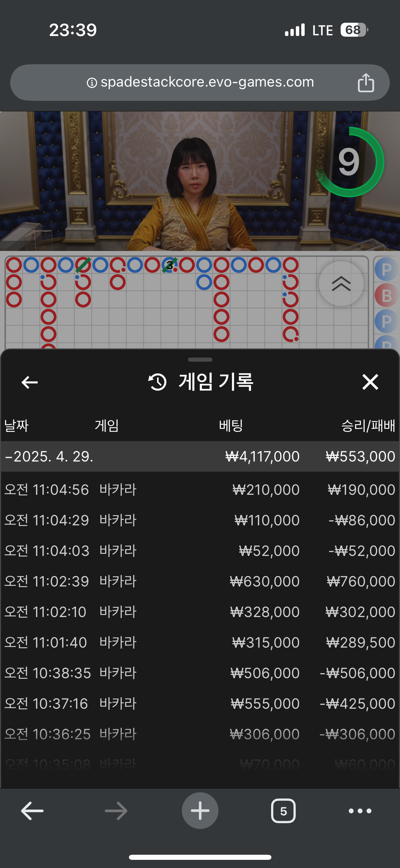
Task: Select the 오전 11:02:39 ₩630,000 bet row
Action: [x=200, y=581]
